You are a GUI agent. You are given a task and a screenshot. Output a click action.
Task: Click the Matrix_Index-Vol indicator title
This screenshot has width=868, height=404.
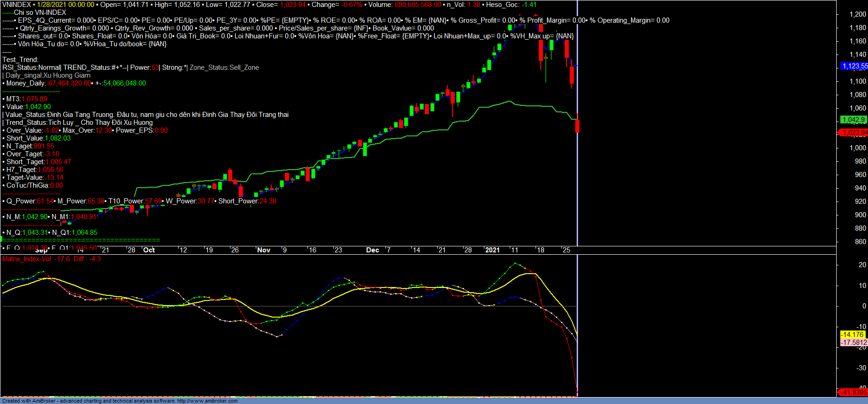point(35,259)
